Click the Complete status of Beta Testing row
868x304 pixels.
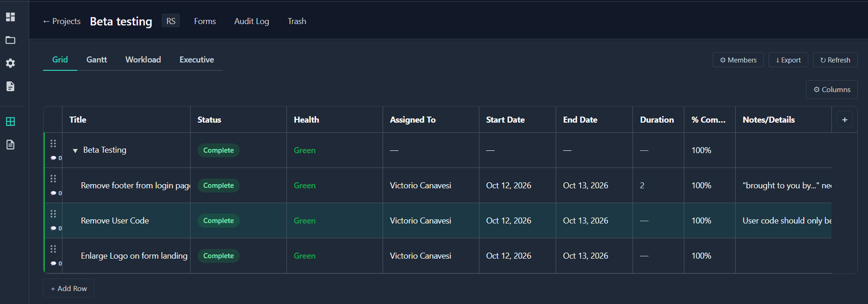(x=218, y=150)
